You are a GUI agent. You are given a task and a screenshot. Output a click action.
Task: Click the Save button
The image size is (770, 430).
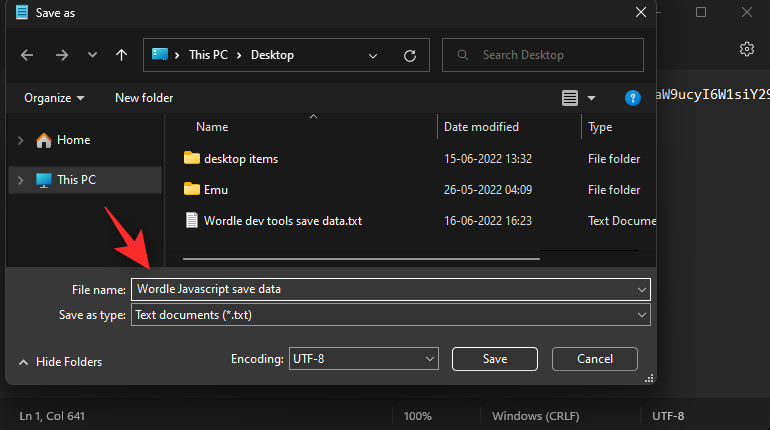click(495, 359)
